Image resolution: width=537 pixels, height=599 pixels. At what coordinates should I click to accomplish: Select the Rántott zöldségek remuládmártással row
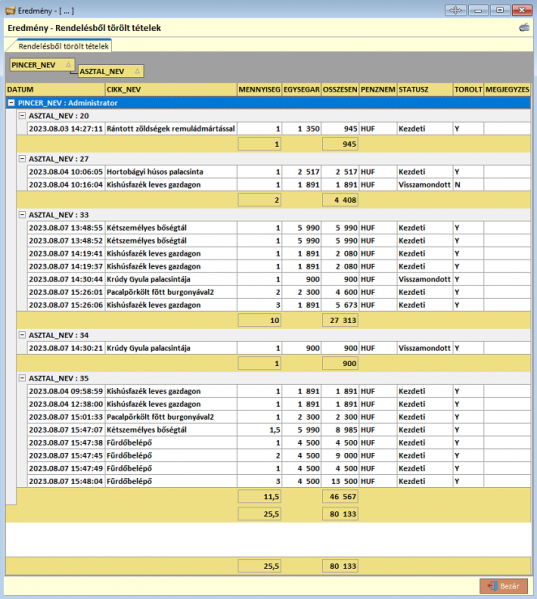(279, 129)
